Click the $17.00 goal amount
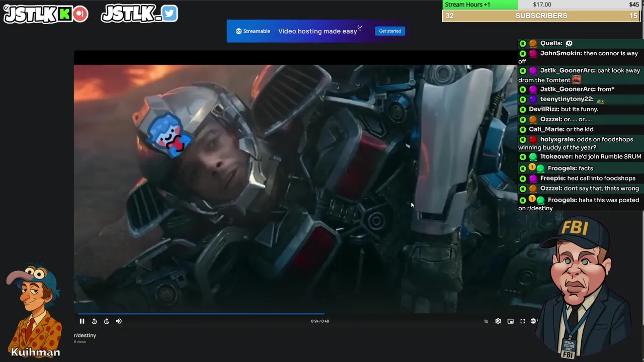 [542, 5]
